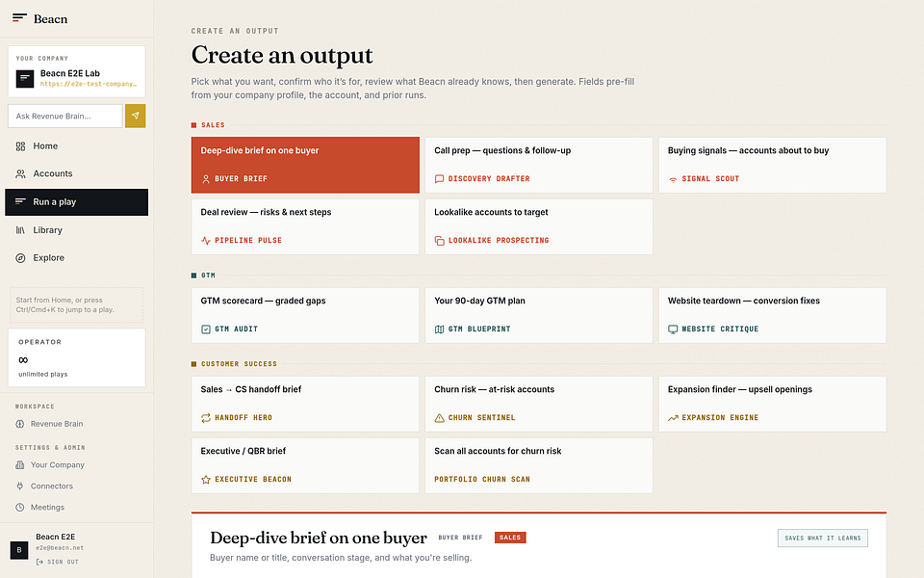Click the Expansion Engine trend icon
The image size is (924, 578).
pos(673,417)
